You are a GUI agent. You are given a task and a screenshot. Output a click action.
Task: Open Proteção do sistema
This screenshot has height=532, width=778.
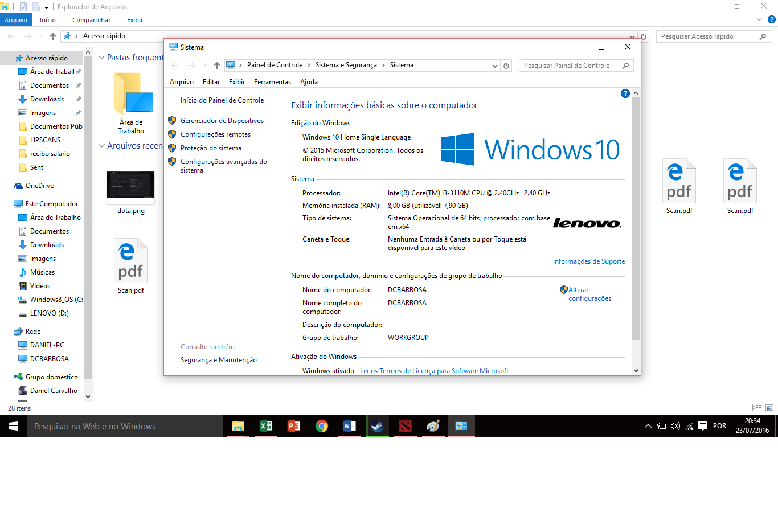(x=211, y=148)
